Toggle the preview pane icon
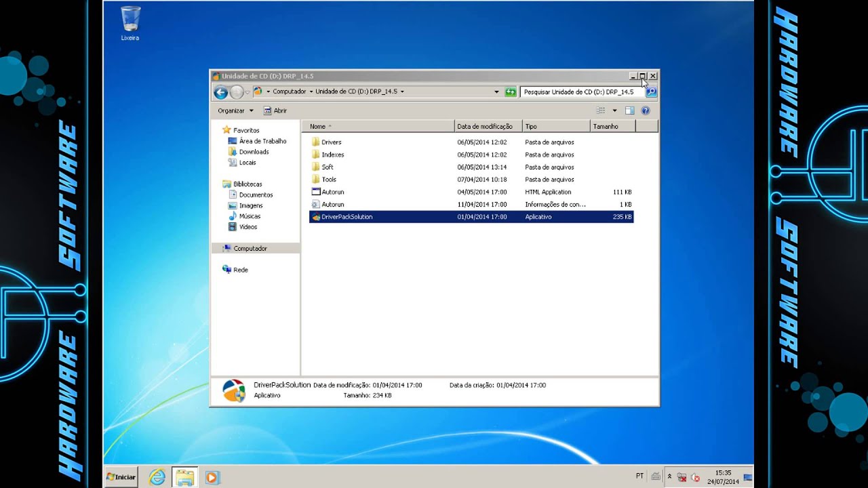 [x=629, y=110]
